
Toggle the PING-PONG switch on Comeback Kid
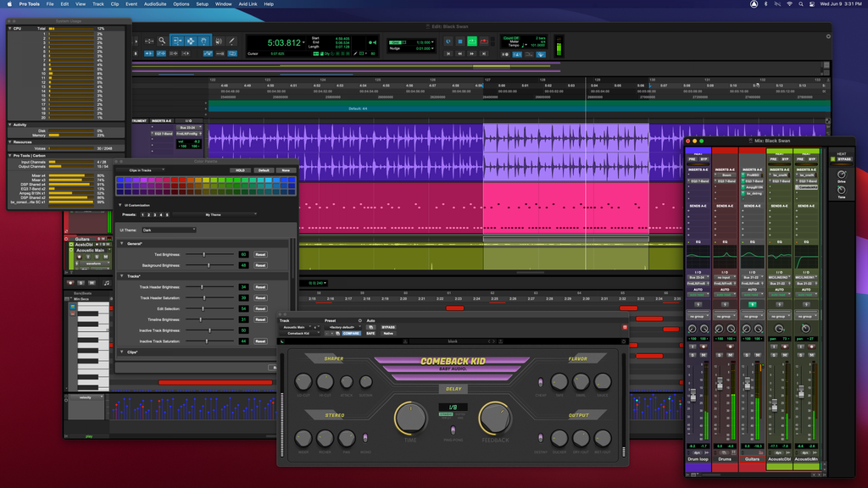[453, 430]
